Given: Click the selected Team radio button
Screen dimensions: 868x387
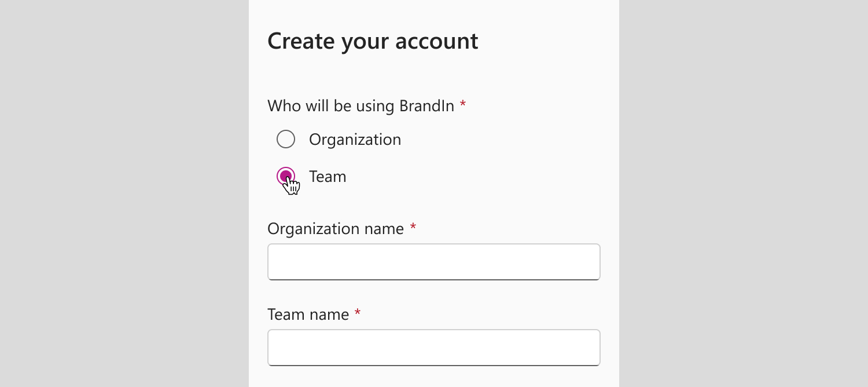Looking at the screenshot, I should 286,176.
